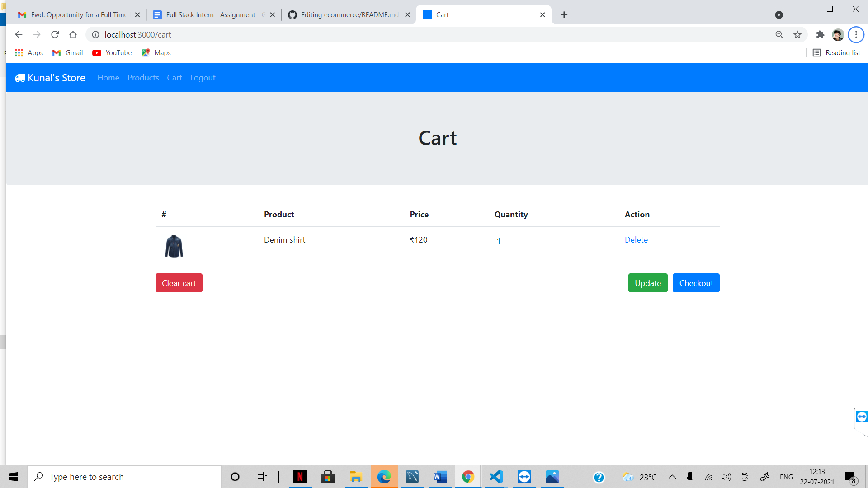The image size is (868, 488).
Task: Open Task View in taskbar
Action: (262, 477)
